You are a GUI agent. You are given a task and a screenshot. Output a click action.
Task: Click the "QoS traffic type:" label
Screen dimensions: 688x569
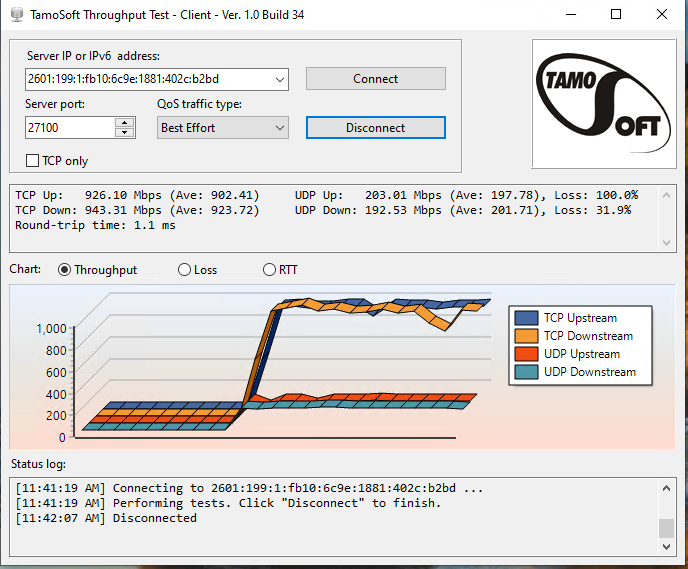200,104
